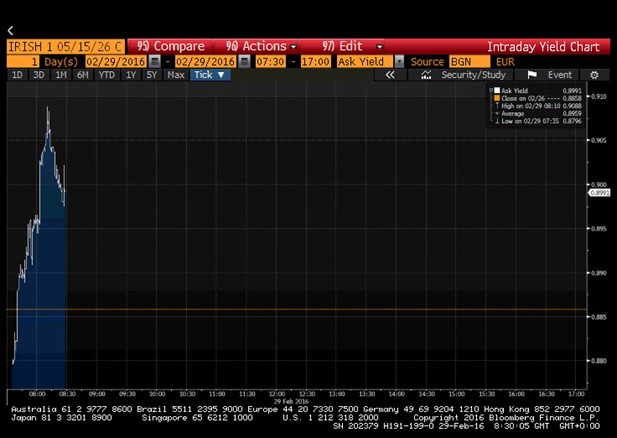Click the back arrow icon at top left
This screenshot has width=617, height=438.
coord(10,31)
